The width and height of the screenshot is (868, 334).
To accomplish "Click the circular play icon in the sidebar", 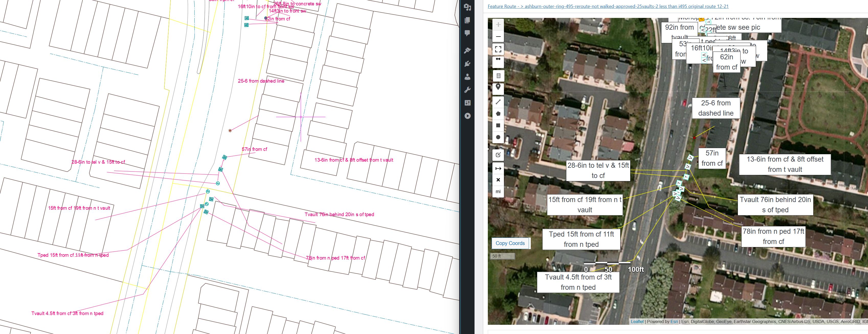I will tap(467, 116).
